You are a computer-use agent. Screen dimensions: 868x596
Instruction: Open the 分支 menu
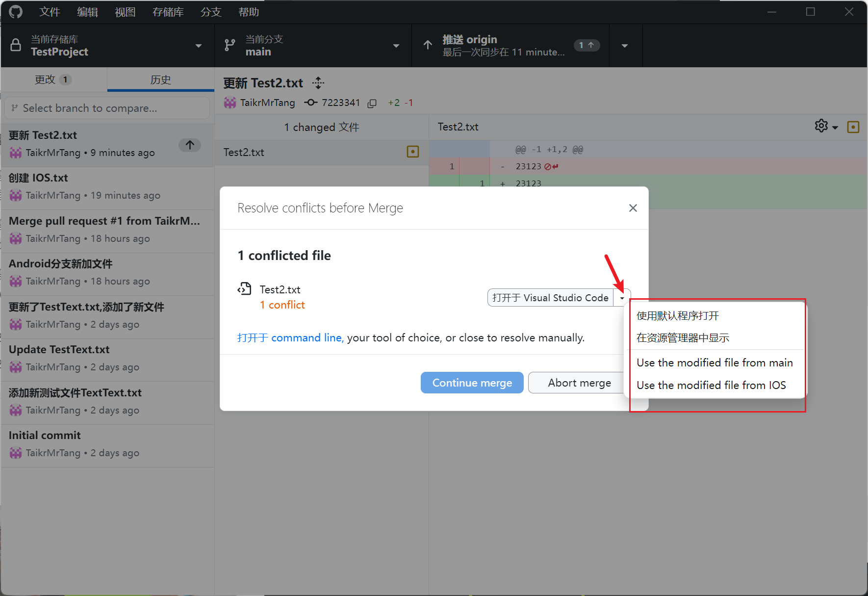(211, 12)
